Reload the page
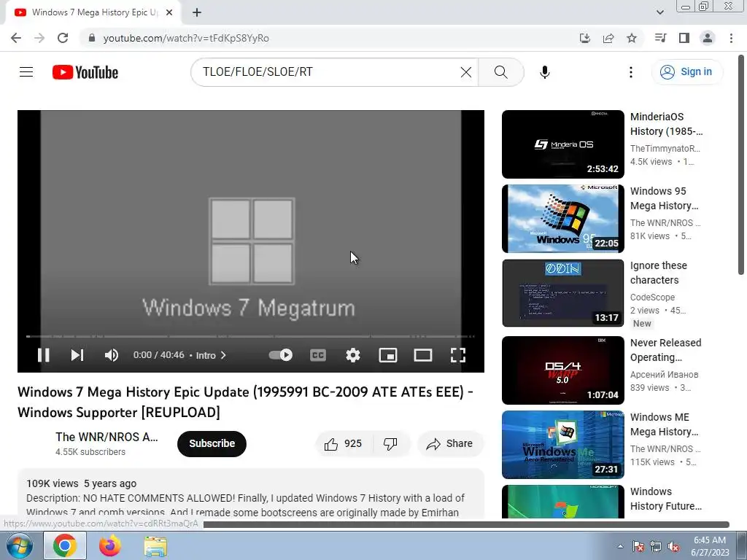 [x=63, y=38]
